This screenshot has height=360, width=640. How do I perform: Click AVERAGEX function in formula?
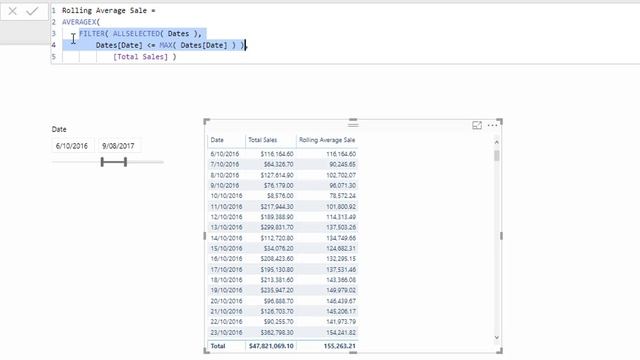80,22
